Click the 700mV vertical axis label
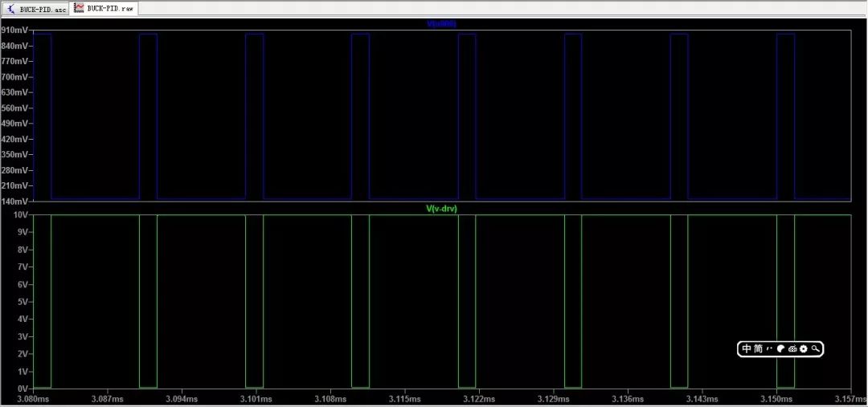 pyautogui.click(x=14, y=77)
